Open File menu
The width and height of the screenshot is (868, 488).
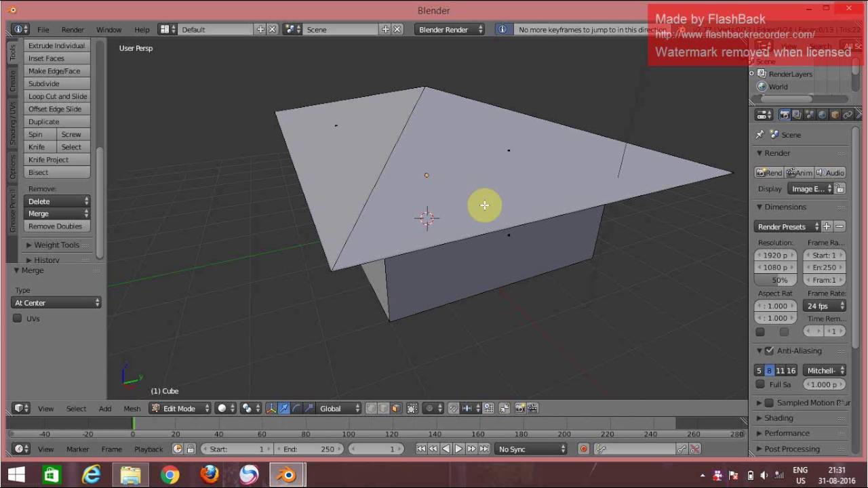43,29
